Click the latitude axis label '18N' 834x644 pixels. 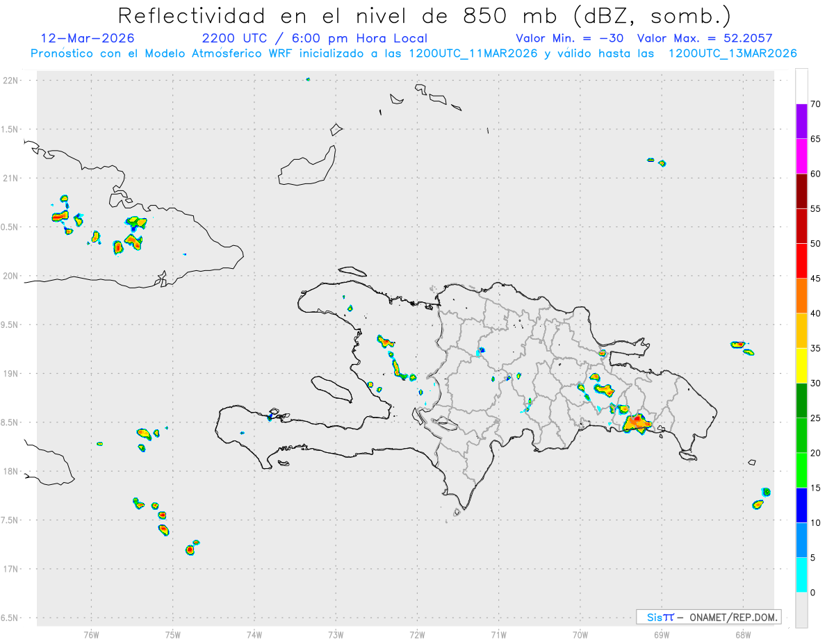(x=12, y=471)
